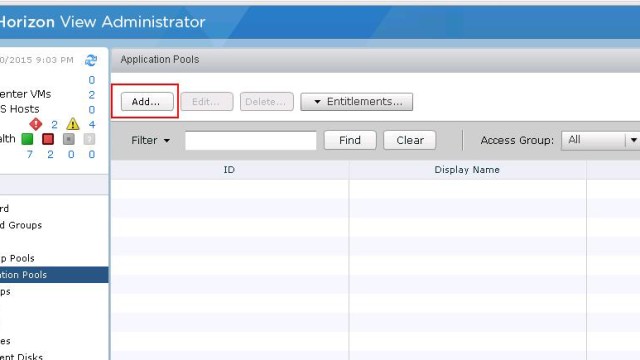This screenshot has height=360, width=640.
Task: Click the green health status square
Action: 27,139
